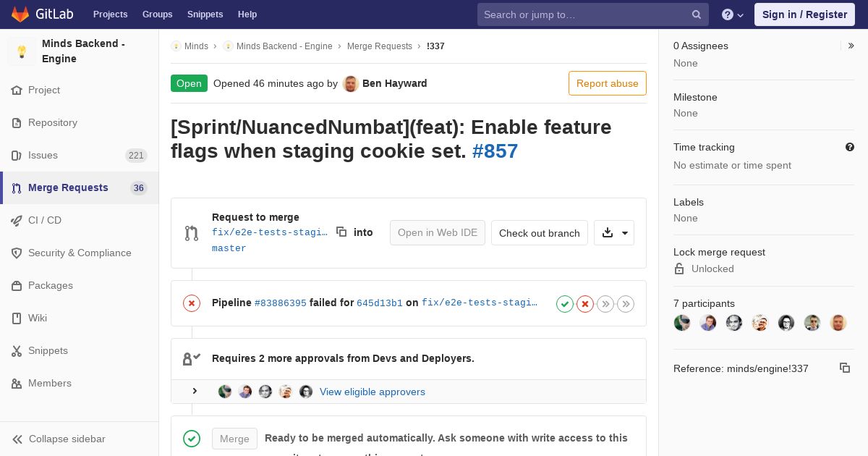Open Groups in the top navigation
This screenshot has width=868, height=456.
[x=157, y=14]
